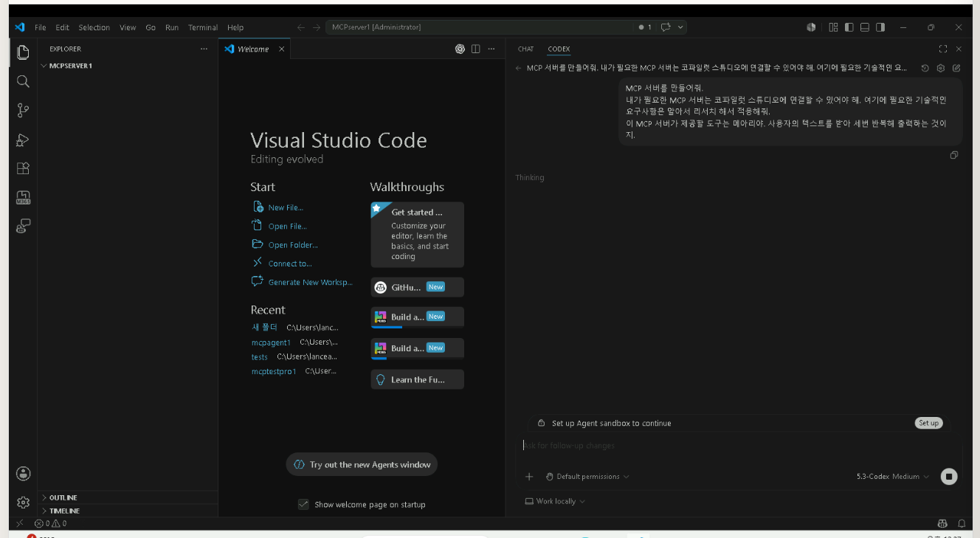Close the Welcome tab

click(281, 49)
